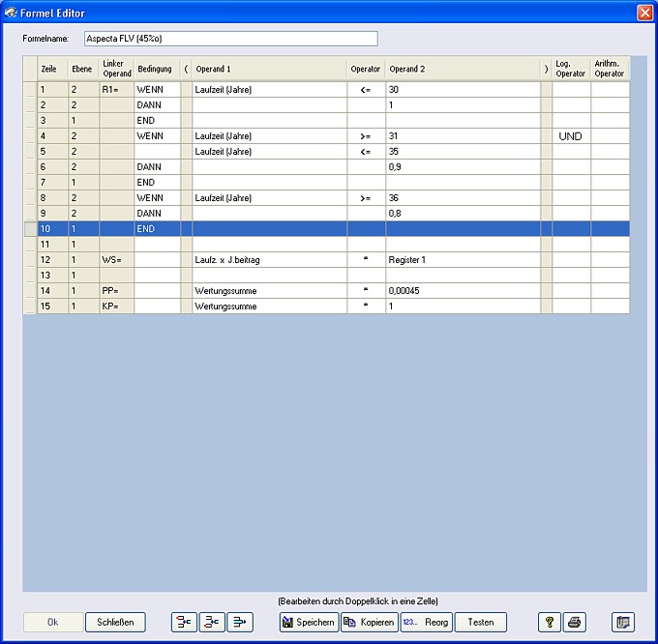Close the Formel Editor window
658x644 pixels.
(x=643, y=13)
